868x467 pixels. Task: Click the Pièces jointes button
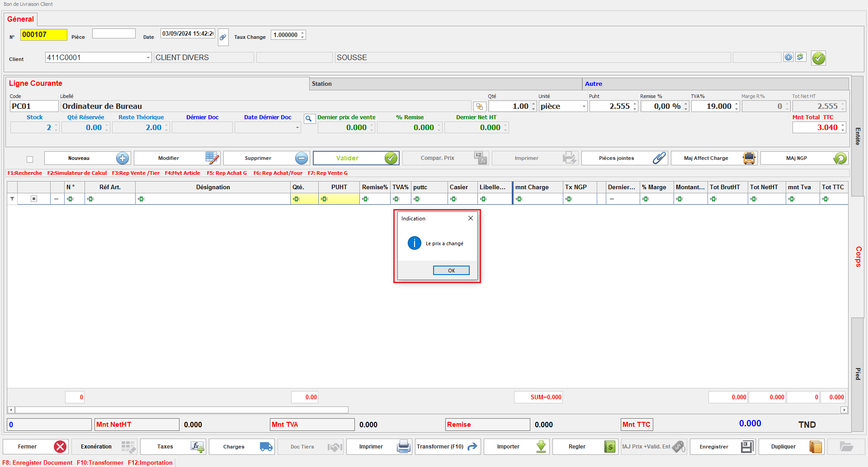(x=624, y=158)
